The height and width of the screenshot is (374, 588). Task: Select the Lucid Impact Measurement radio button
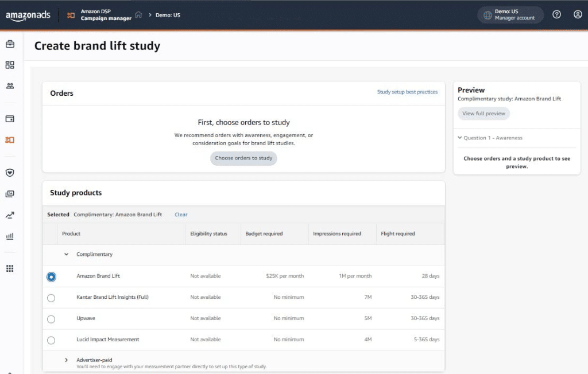(51, 340)
